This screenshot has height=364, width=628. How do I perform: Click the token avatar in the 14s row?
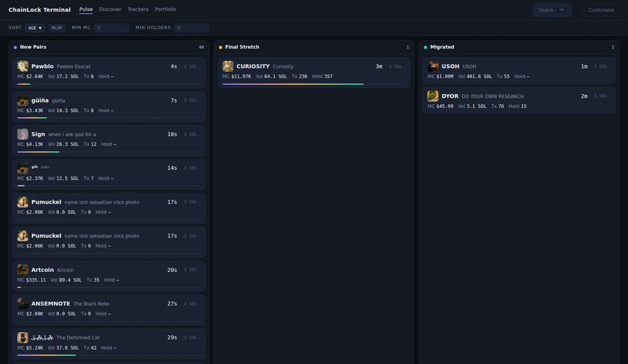pyautogui.click(x=23, y=168)
